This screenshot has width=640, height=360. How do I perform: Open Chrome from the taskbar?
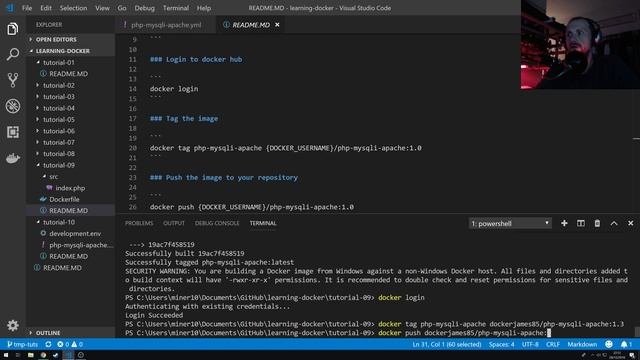pyautogui.click(x=43, y=355)
